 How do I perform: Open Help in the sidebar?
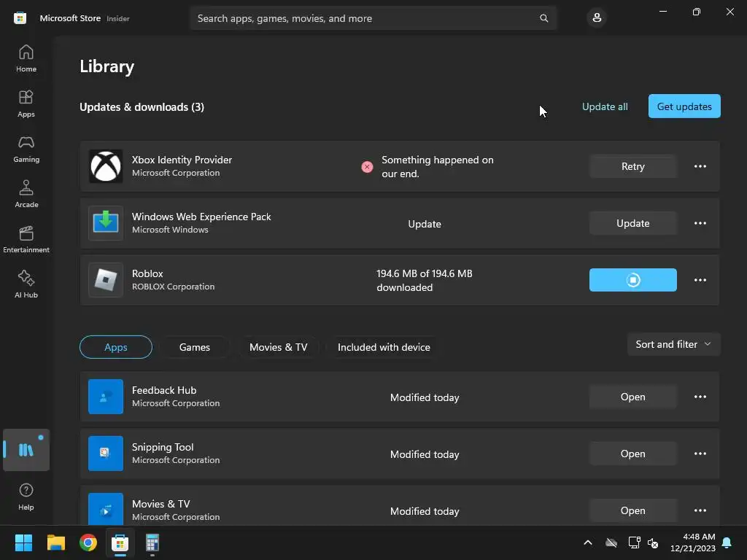click(x=26, y=497)
